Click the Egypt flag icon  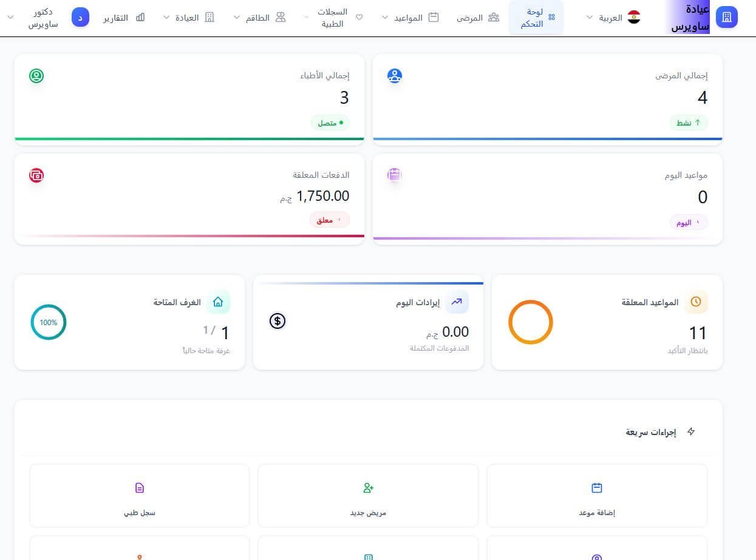coord(634,18)
